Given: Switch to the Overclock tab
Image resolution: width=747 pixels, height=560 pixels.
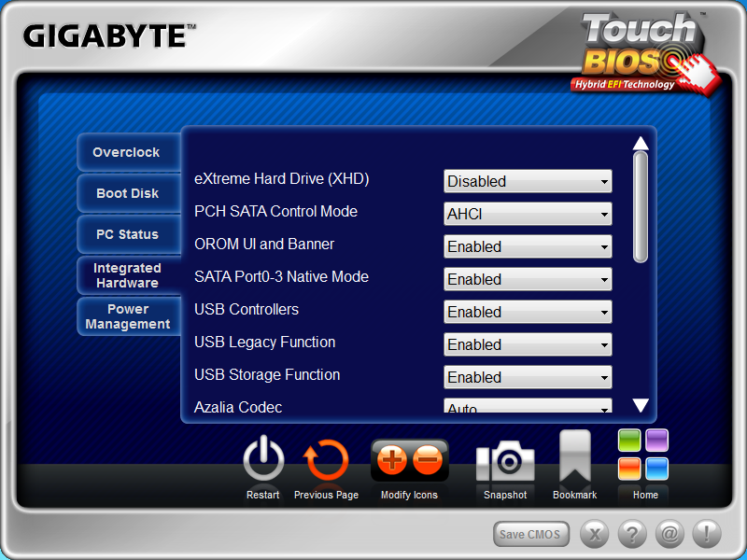Looking at the screenshot, I should click(129, 152).
